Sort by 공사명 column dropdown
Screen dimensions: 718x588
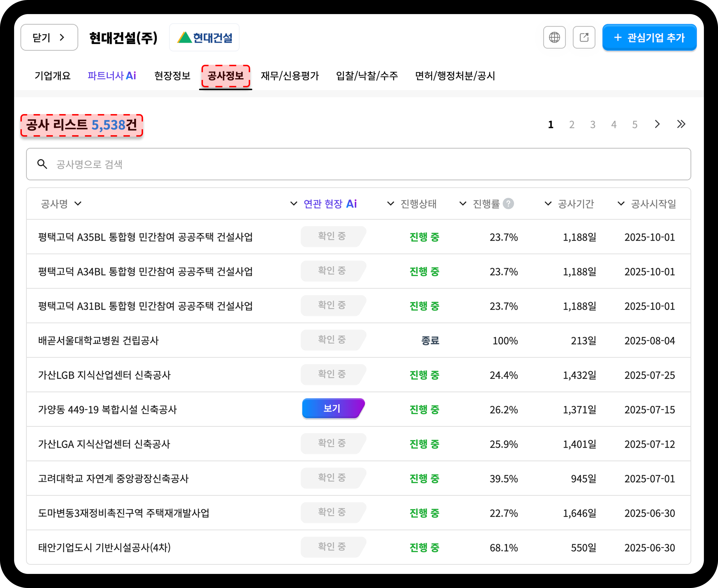coord(61,204)
